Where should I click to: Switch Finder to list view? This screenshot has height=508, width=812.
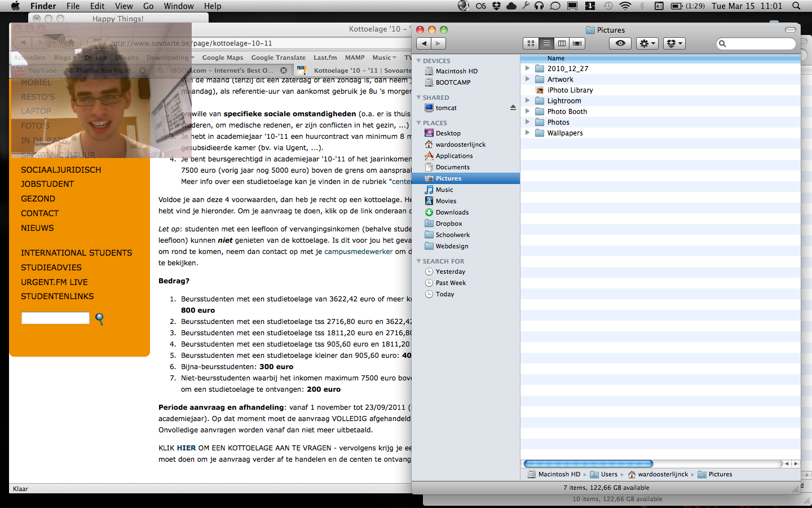coord(546,43)
